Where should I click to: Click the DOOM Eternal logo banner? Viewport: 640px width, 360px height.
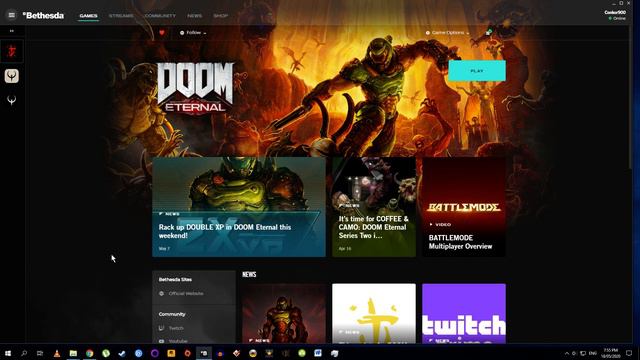(196, 87)
